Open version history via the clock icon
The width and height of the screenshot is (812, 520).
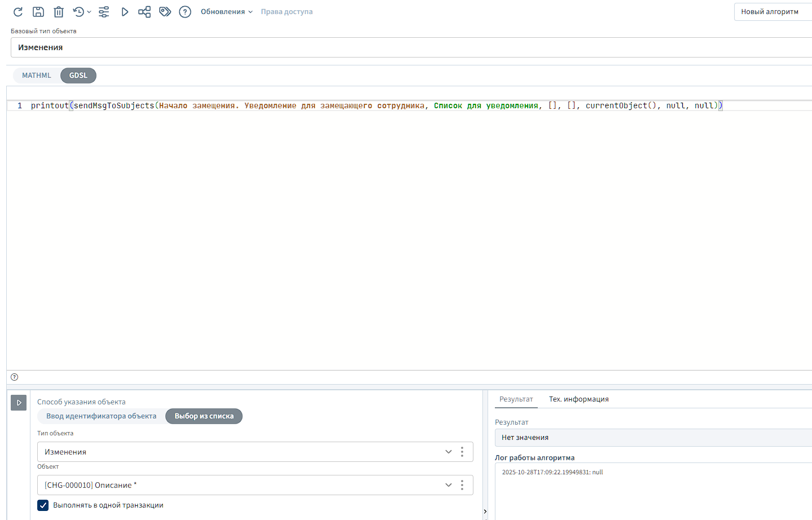79,12
